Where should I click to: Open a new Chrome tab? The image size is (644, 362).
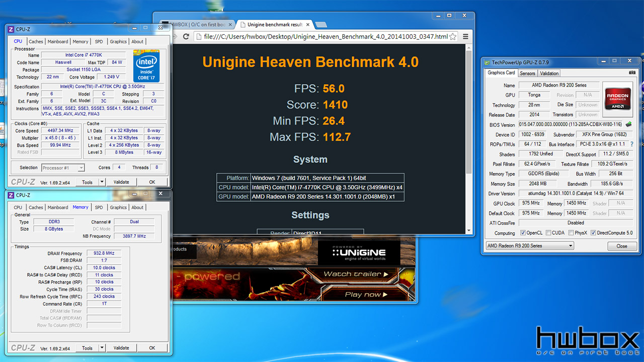(x=321, y=25)
